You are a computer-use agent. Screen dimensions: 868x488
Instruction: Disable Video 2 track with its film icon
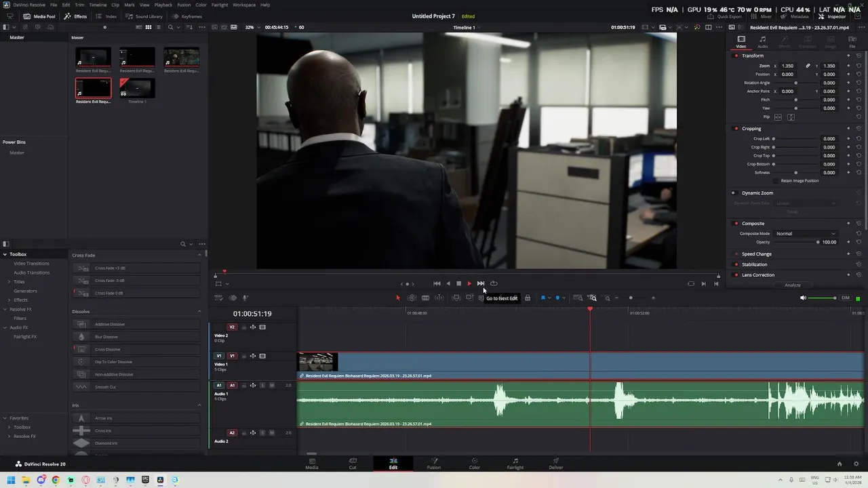[262, 327]
